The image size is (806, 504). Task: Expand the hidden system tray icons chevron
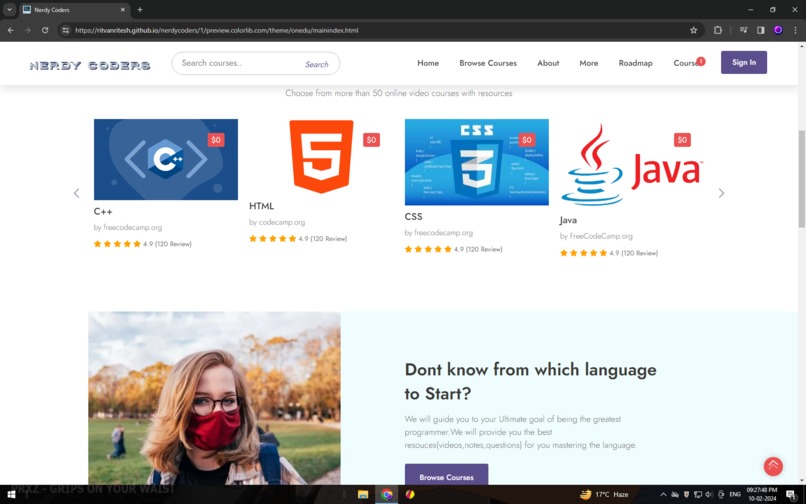[663, 495]
